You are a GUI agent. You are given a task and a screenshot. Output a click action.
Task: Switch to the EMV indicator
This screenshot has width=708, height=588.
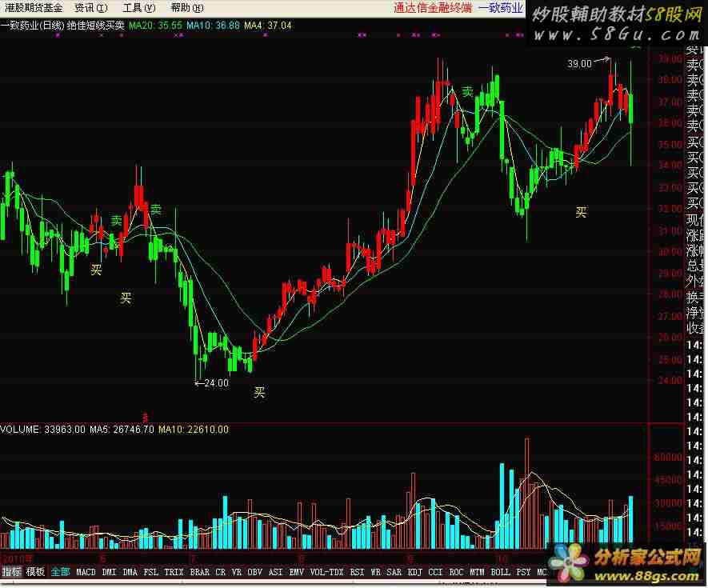[x=296, y=572]
